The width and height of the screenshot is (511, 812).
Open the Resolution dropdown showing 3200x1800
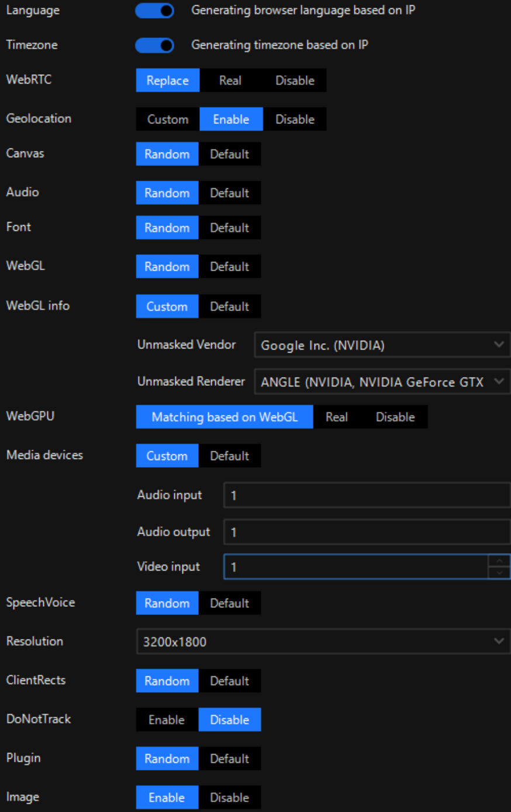[323, 642]
